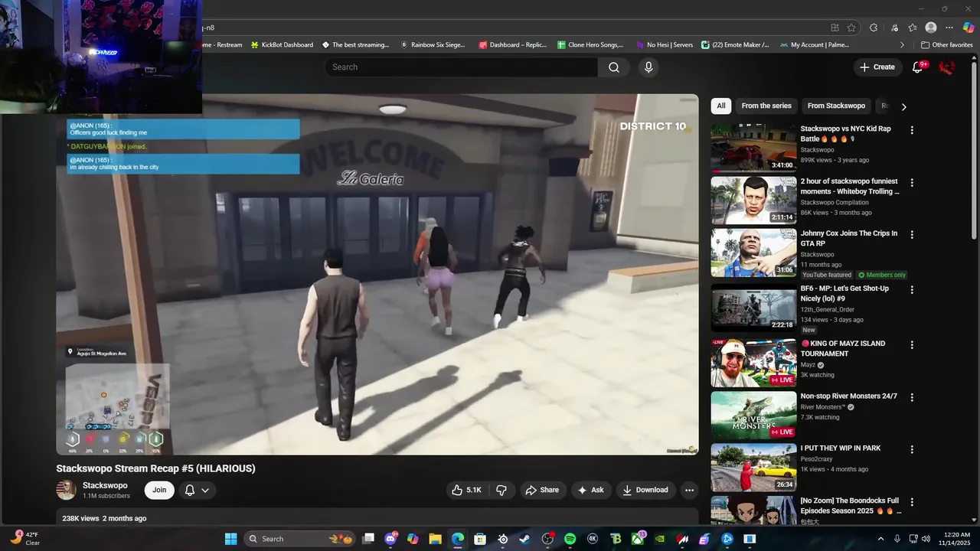Open the Emote Maker bookmark
This screenshot has height=551, width=980.
coord(735,45)
